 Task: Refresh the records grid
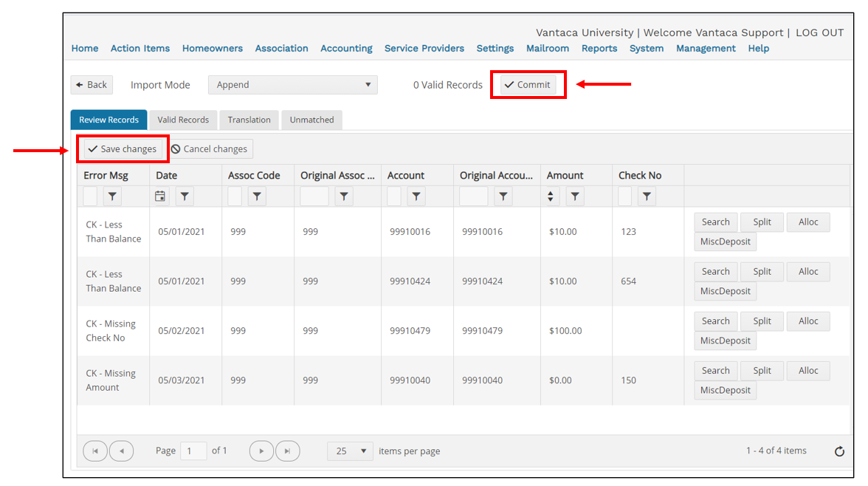(x=839, y=451)
